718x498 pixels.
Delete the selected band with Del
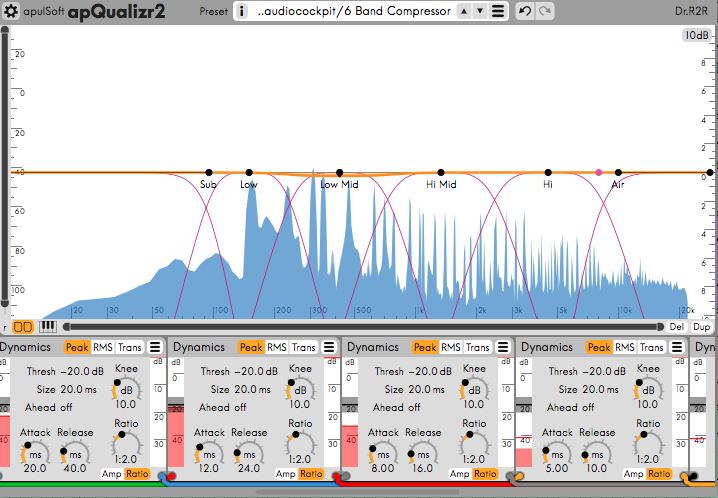click(676, 327)
